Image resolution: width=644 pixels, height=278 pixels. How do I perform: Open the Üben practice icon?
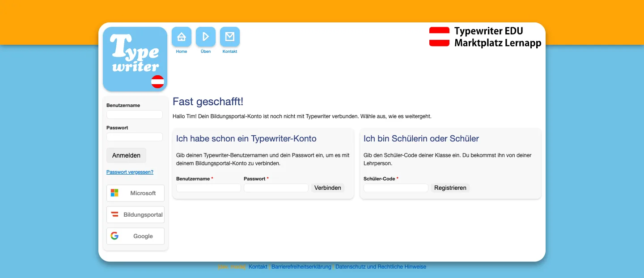pos(206,37)
